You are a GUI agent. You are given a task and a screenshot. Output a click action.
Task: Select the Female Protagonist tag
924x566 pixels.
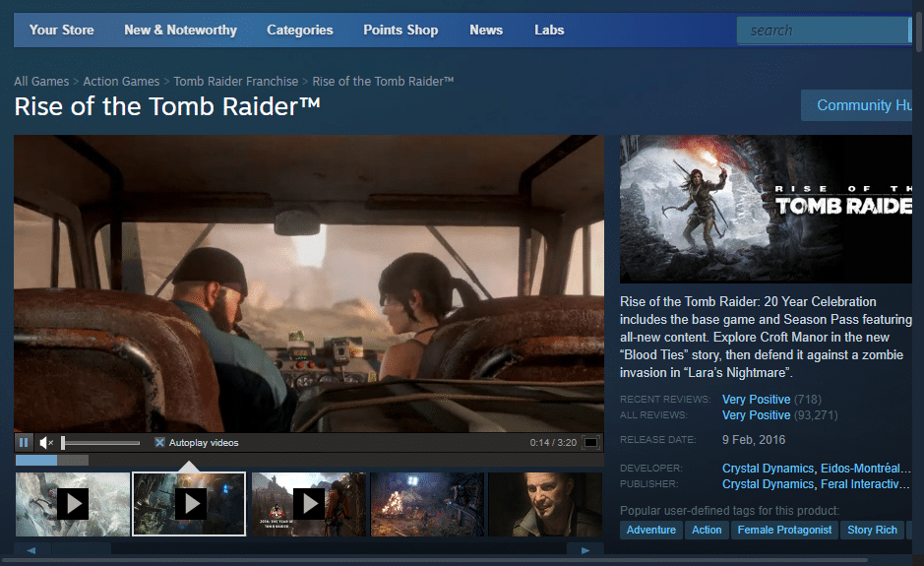coord(784,530)
